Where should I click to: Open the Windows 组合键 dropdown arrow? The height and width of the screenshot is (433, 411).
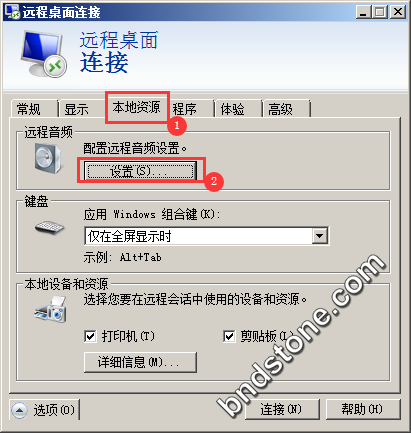point(319,236)
